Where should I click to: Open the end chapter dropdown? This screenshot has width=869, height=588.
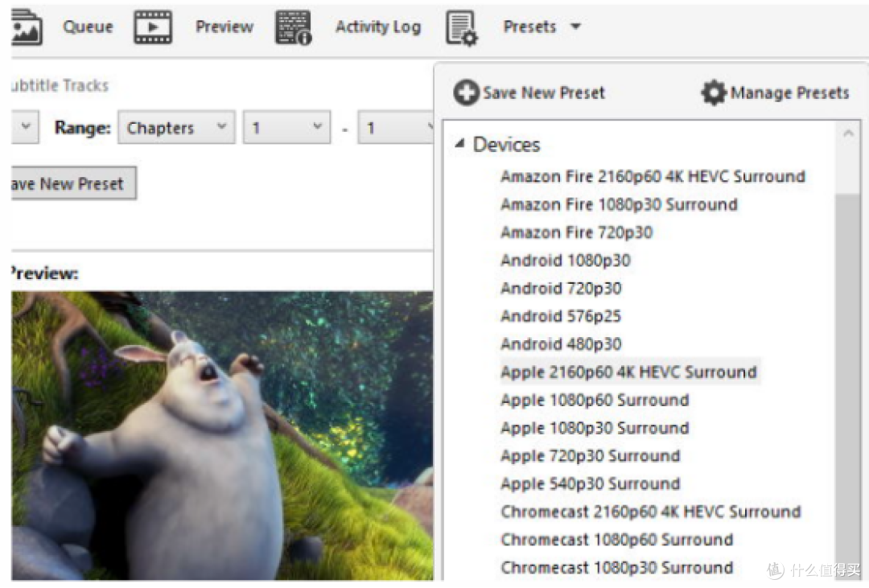point(396,127)
